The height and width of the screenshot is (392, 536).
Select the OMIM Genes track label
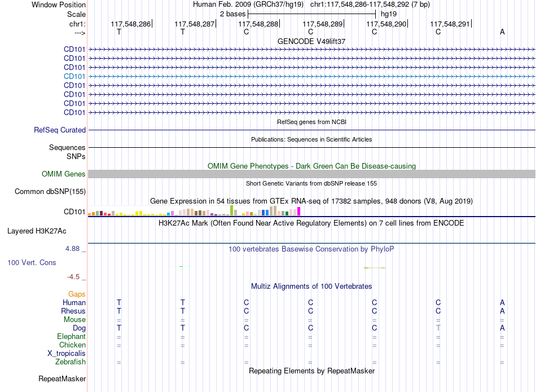click(64, 174)
